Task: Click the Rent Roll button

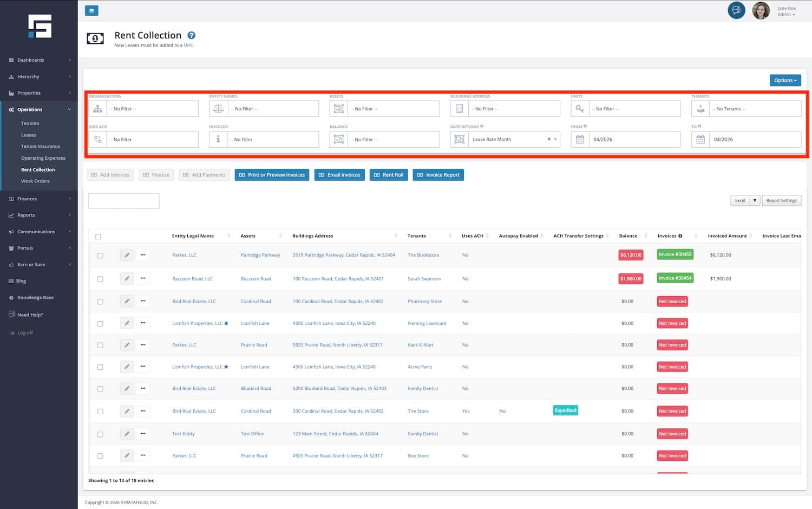Action: click(389, 175)
